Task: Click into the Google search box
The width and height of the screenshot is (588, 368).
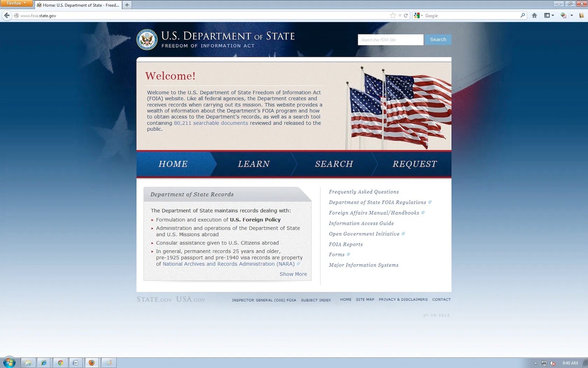Action: click(x=472, y=15)
